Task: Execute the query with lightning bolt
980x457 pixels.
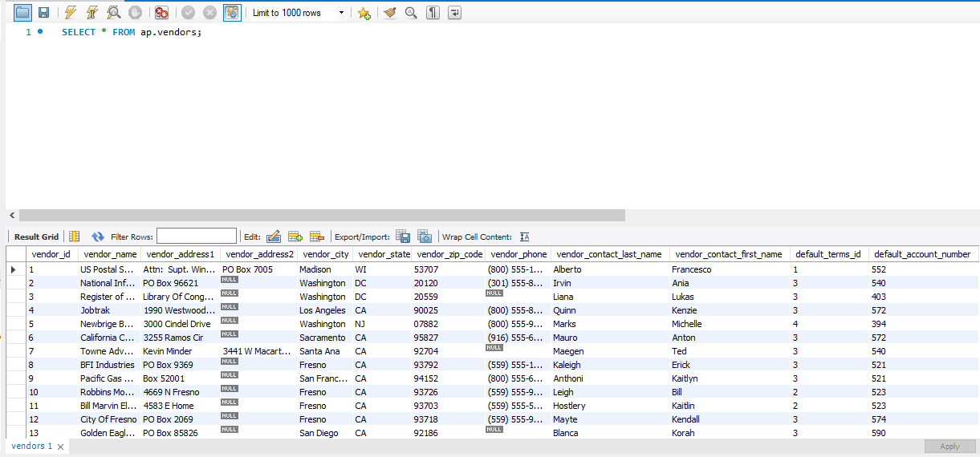Action: click(x=71, y=12)
